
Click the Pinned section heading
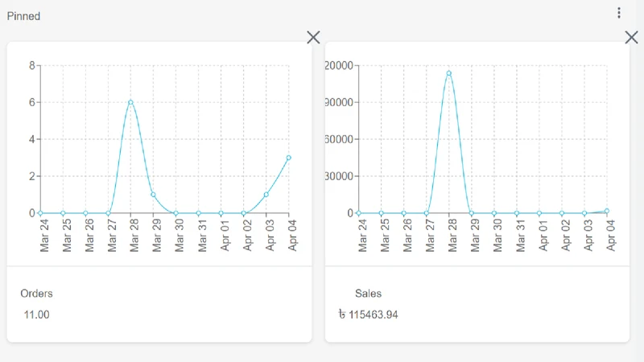[x=23, y=16]
